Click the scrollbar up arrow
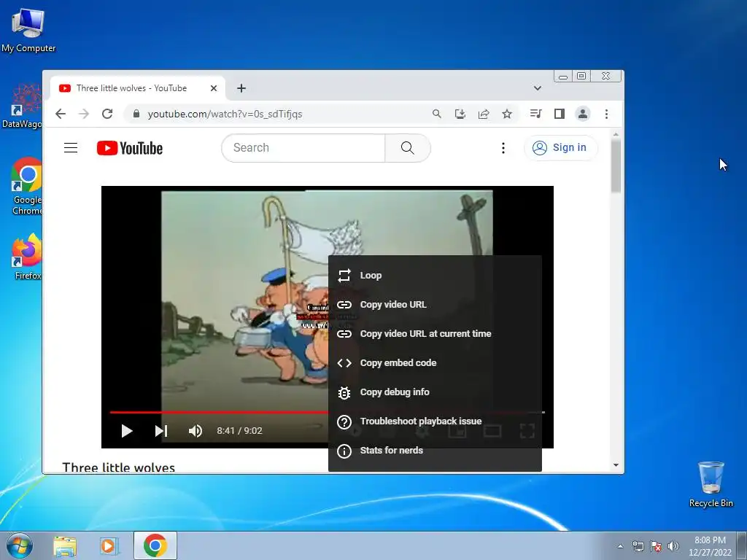 [616, 135]
